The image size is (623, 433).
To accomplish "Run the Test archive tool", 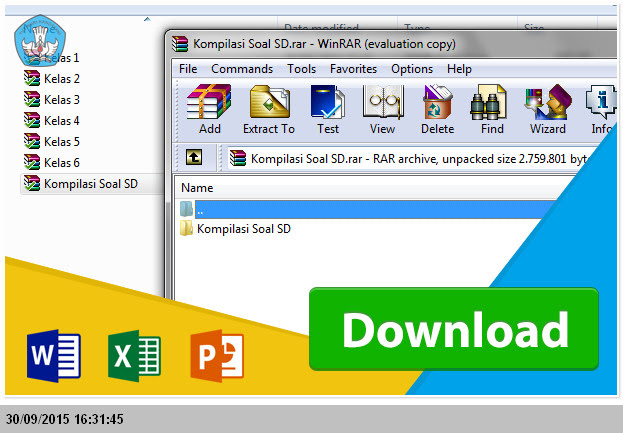I will [x=328, y=102].
